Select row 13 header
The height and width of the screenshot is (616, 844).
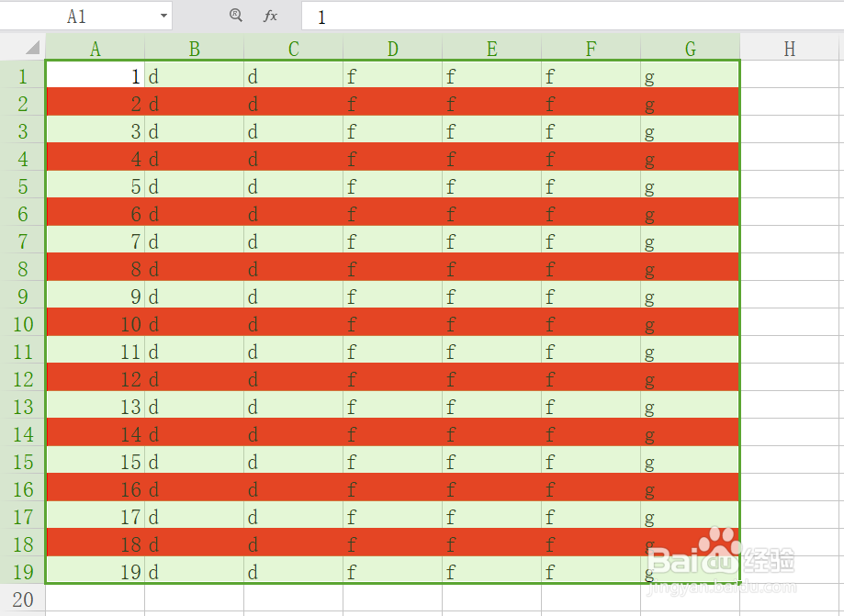click(x=23, y=405)
